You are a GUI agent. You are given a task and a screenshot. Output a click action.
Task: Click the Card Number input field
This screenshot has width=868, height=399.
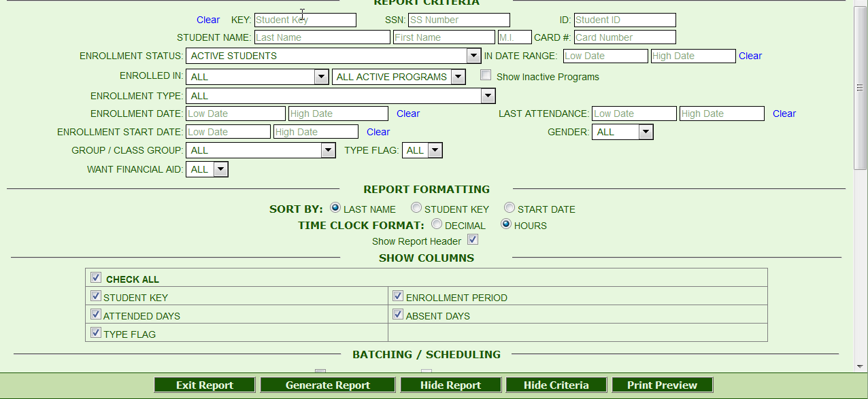(x=625, y=37)
